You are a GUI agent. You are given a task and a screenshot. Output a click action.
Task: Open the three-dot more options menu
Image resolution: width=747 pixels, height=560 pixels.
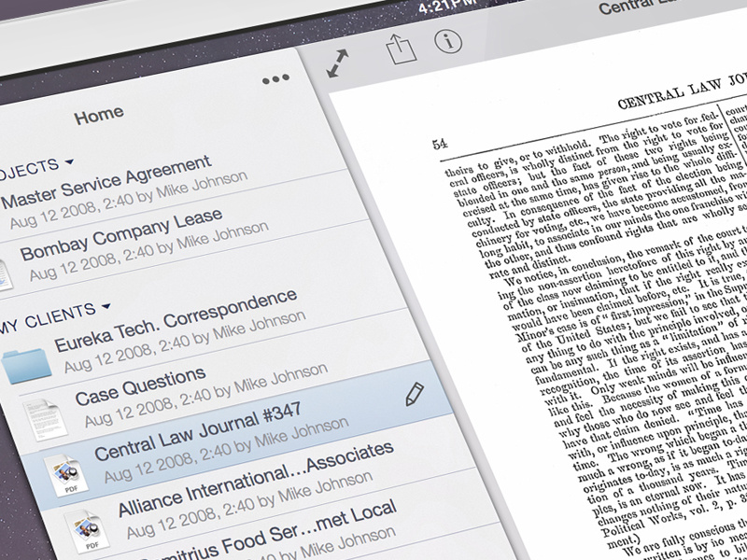click(x=275, y=78)
